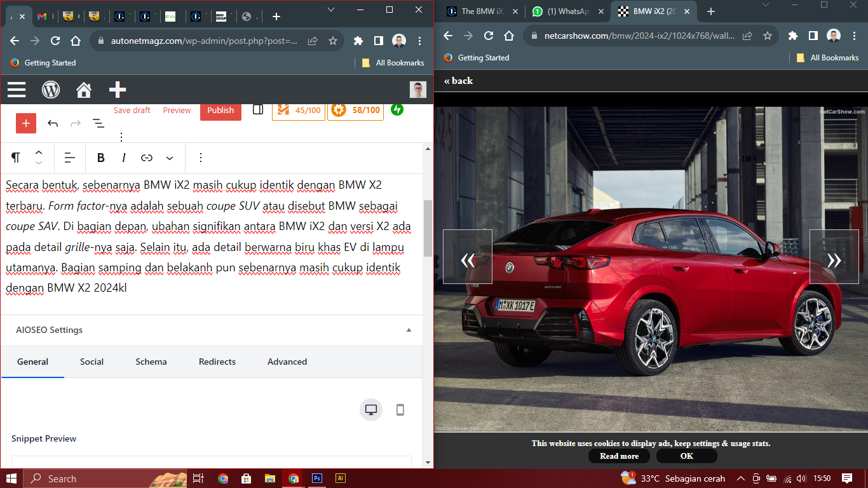Open the document overview list view
Screen dimensions: 868x488
[98, 123]
